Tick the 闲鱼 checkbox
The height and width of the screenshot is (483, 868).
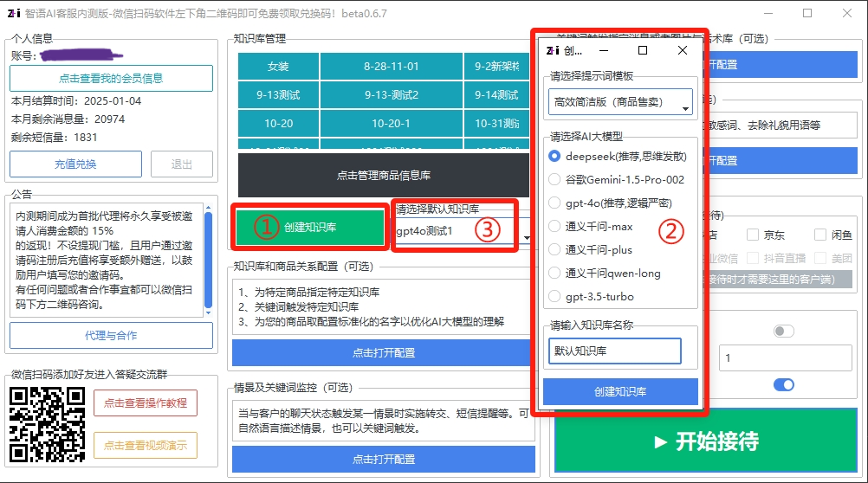click(x=819, y=235)
